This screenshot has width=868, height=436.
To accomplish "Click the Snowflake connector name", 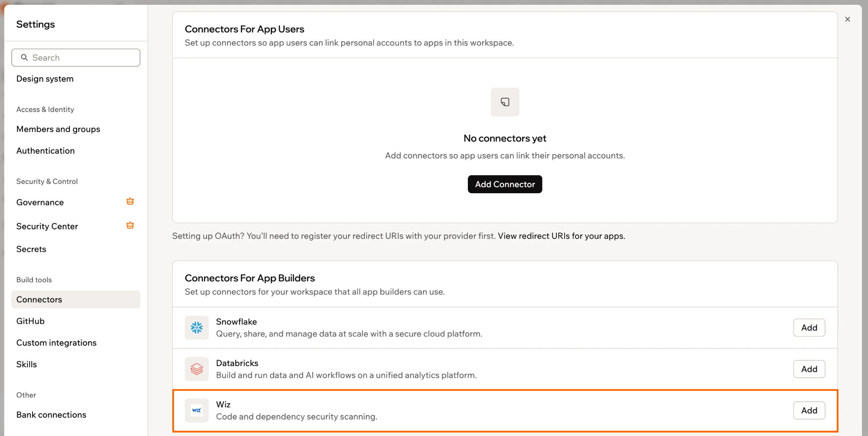I will click(237, 322).
